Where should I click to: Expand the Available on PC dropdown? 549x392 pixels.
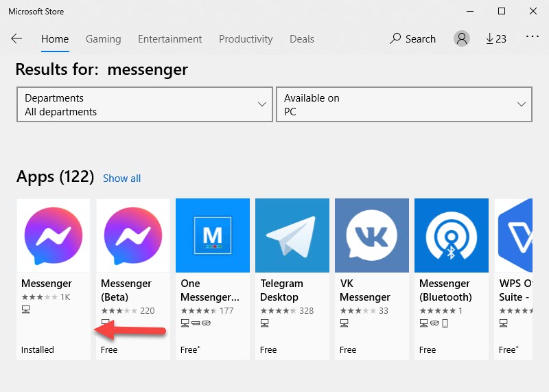[404, 104]
